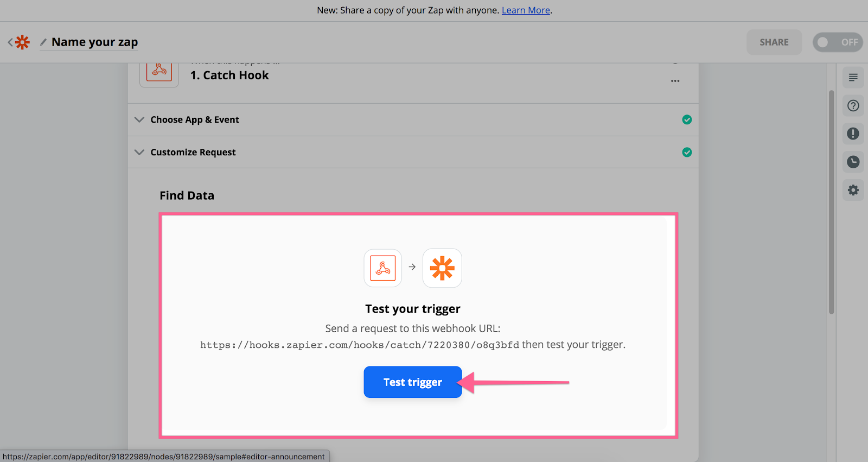Go back using the left arrow chevron
Image resolution: width=868 pixels, height=462 pixels.
10,42
